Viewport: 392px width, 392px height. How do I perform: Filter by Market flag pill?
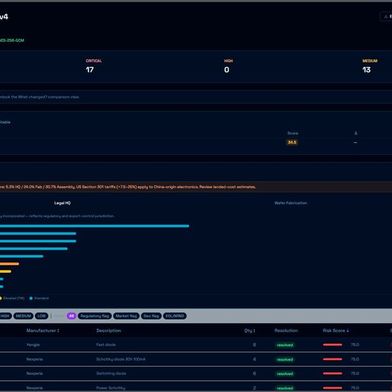(x=126, y=316)
